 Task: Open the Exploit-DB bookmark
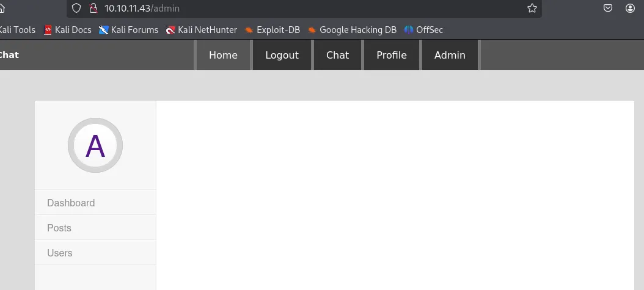(x=273, y=30)
